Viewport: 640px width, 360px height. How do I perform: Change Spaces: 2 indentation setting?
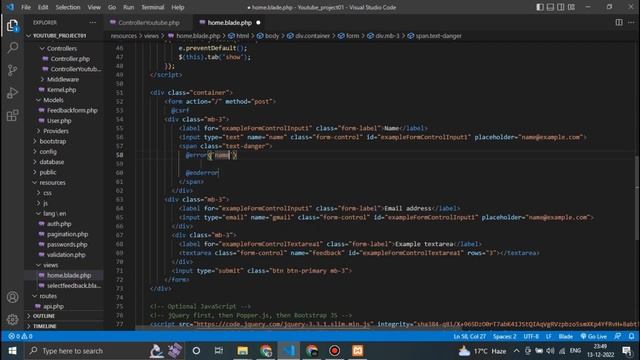click(x=504, y=336)
